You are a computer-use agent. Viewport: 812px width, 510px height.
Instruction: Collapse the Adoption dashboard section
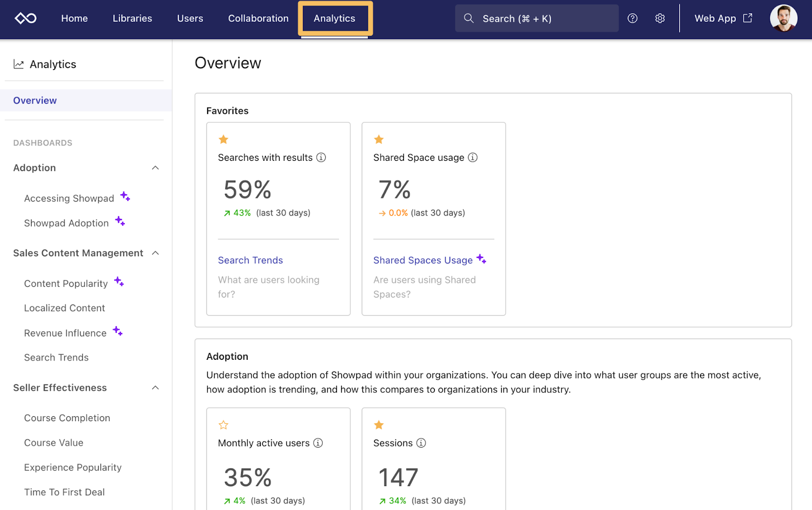(x=155, y=167)
